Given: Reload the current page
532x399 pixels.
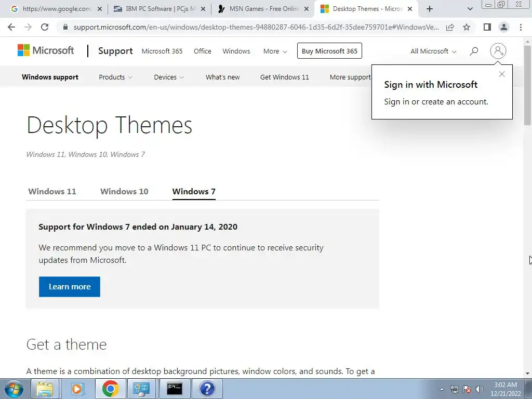Looking at the screenshot, I should click(x=45, y=27).
